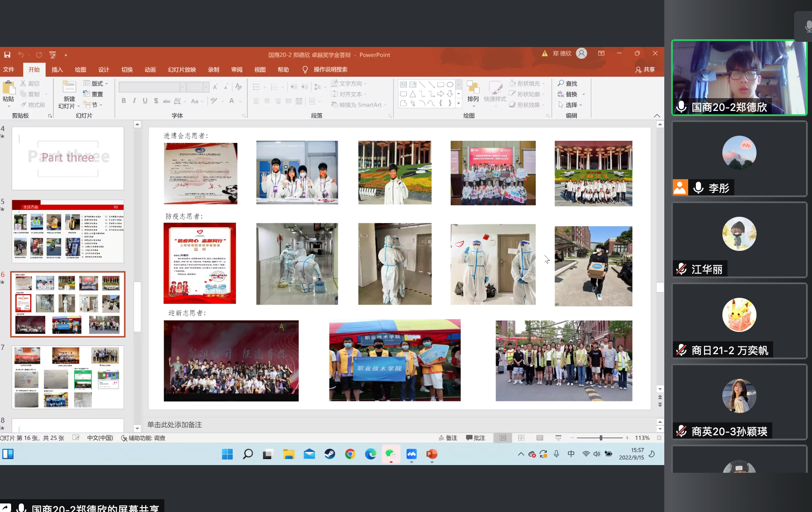Click the Share (共享) button
The height and width of the screenshot is (512, 812).
tap(645, 70)
